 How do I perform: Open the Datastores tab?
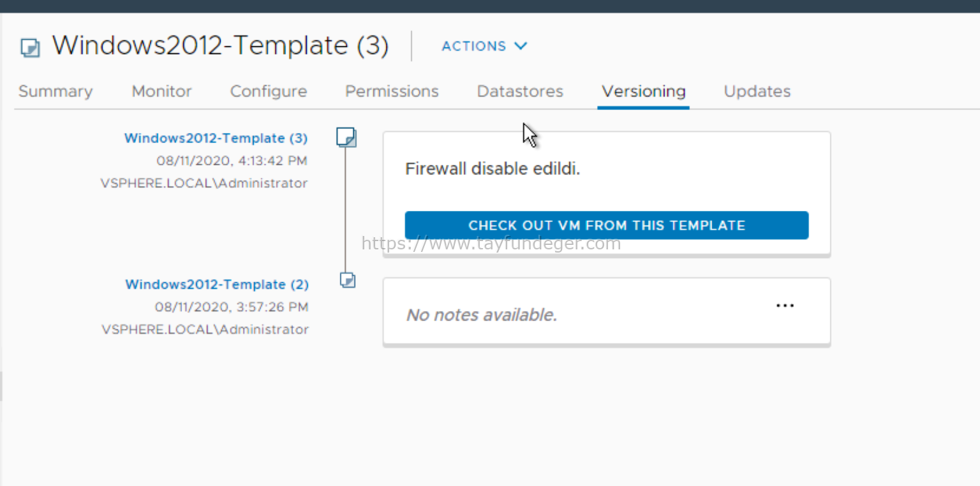pos(519,91)
